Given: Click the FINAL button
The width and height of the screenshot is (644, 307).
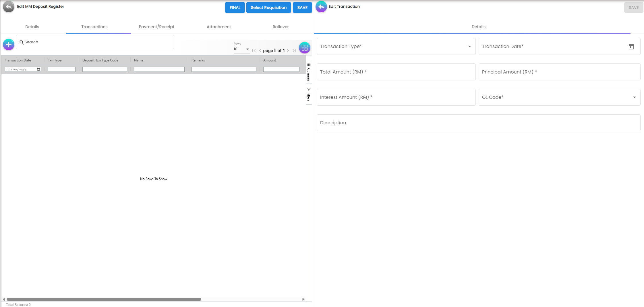Looking at the screenshot, I should [235, 7].
